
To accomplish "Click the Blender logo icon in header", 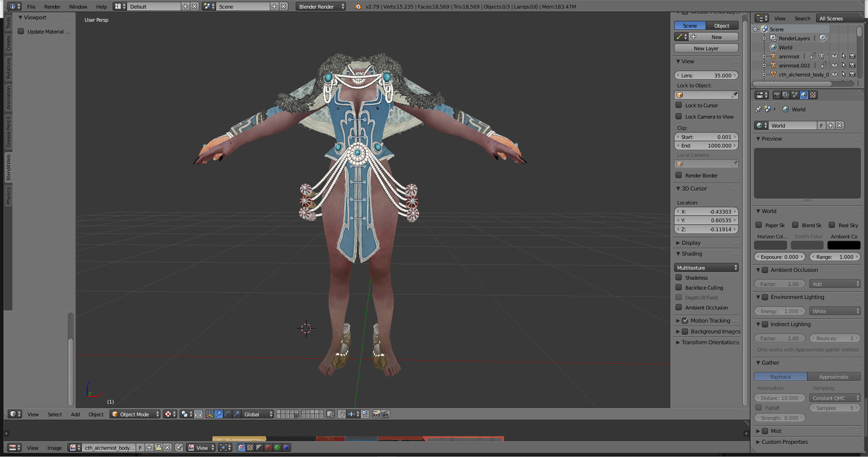I will (x=358, y=6).
